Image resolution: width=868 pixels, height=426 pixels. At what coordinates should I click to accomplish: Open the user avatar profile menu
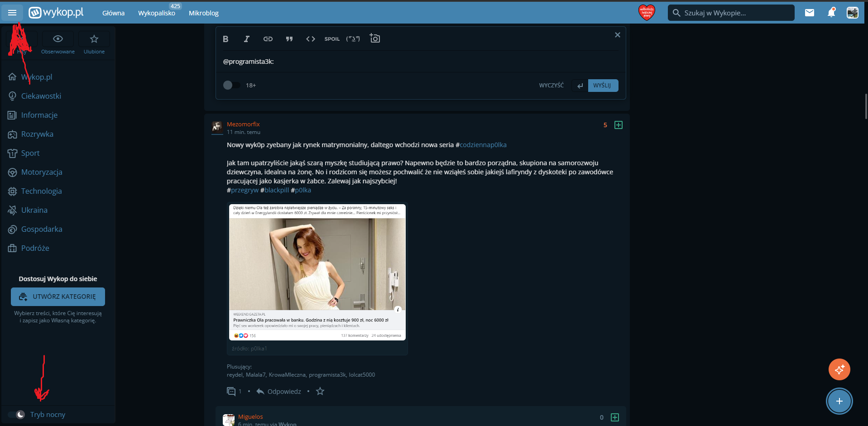tap(852, 13)
